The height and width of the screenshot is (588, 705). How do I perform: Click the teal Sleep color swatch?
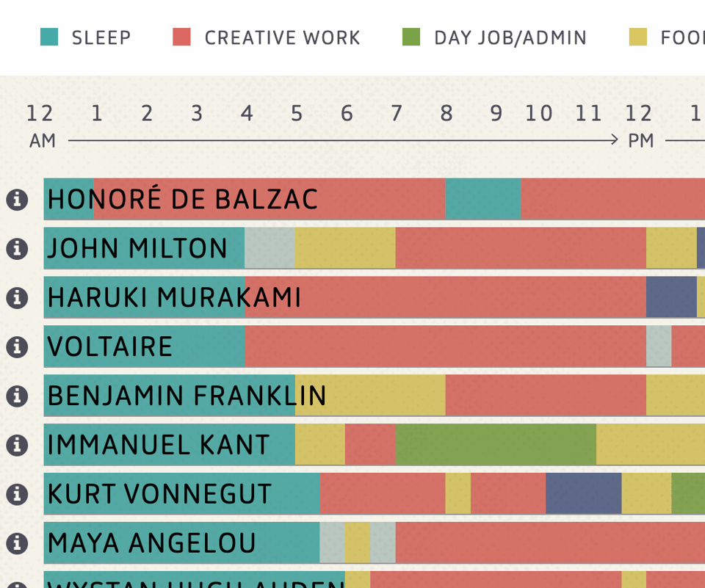point(49,37)
